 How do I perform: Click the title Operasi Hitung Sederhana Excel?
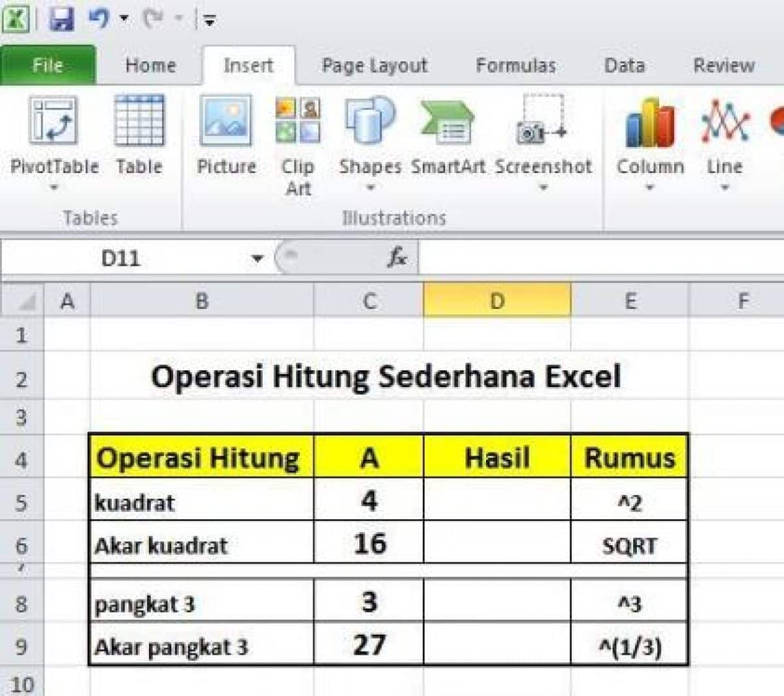pos(385,377)
